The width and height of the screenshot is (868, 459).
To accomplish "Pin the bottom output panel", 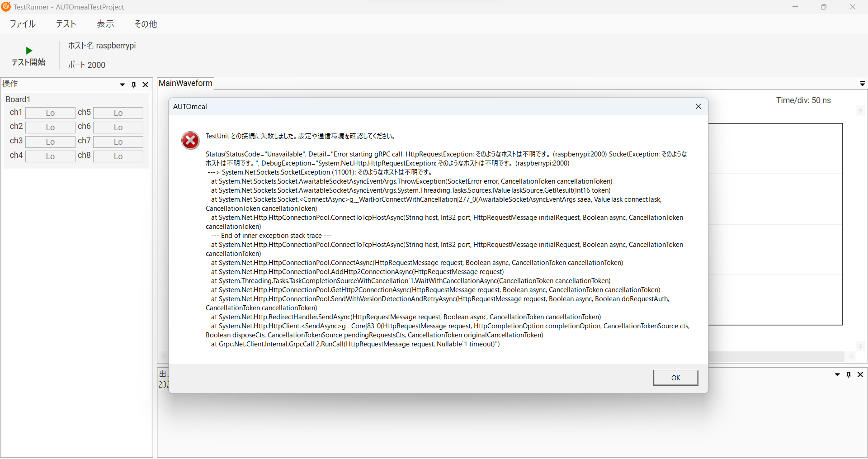I will [x=849, y=374].
